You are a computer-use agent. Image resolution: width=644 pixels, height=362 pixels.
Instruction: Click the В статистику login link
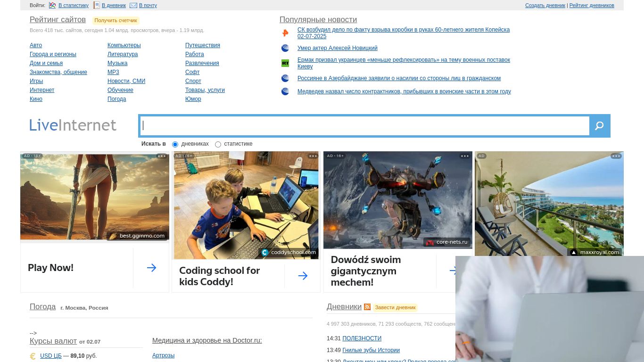74,6
